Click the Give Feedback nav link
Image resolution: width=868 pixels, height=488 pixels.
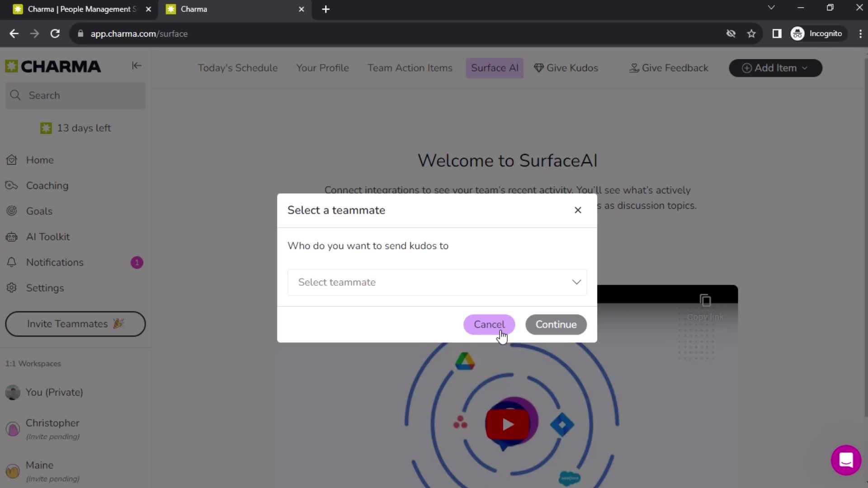point(669,67)
